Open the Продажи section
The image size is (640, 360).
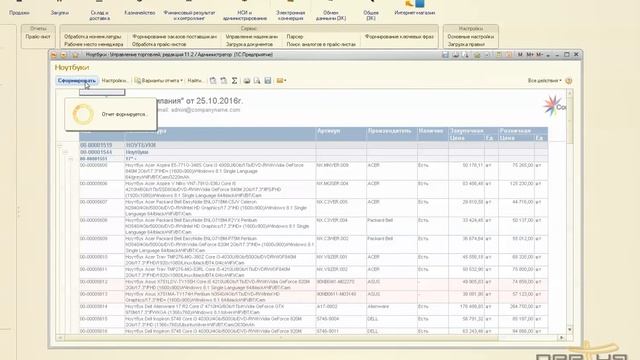[x=19, y=13]
